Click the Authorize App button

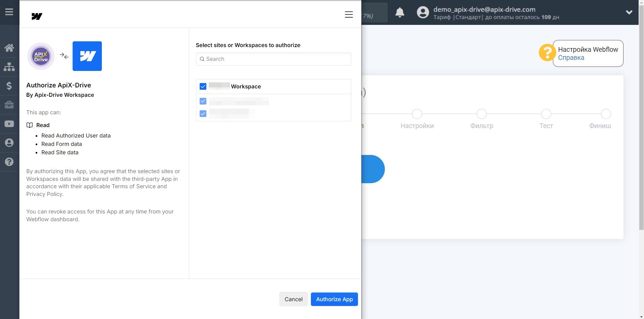click(334, 299)
